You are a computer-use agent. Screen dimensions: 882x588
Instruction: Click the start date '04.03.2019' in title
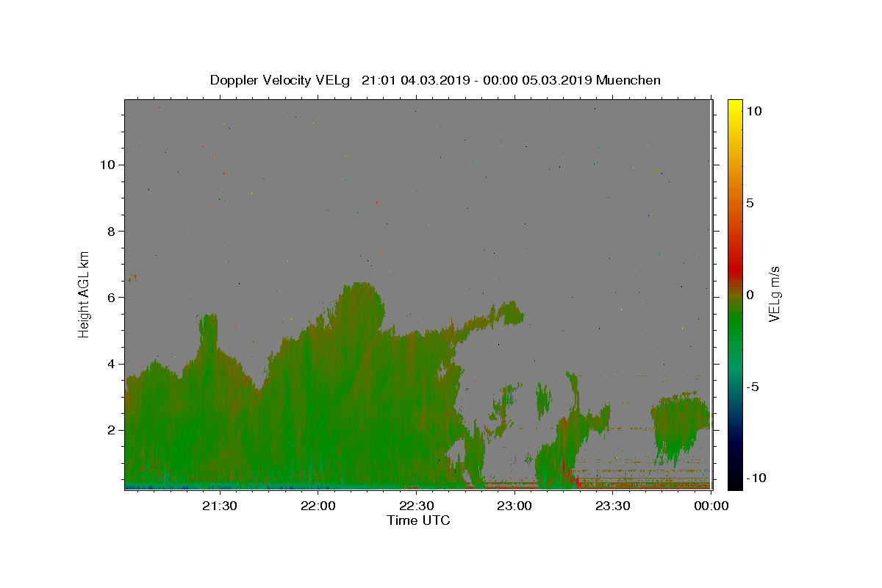point(434,80)
